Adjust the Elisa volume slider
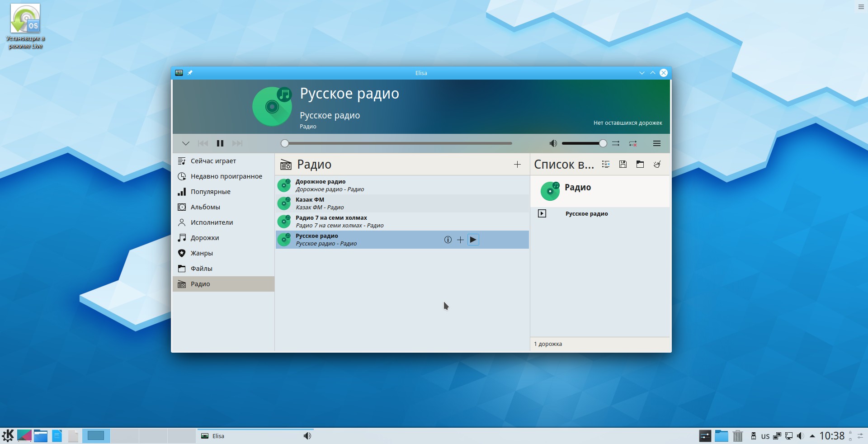This screenshot has width=868, height=444. pyautogui.click(x=584, y=143)
